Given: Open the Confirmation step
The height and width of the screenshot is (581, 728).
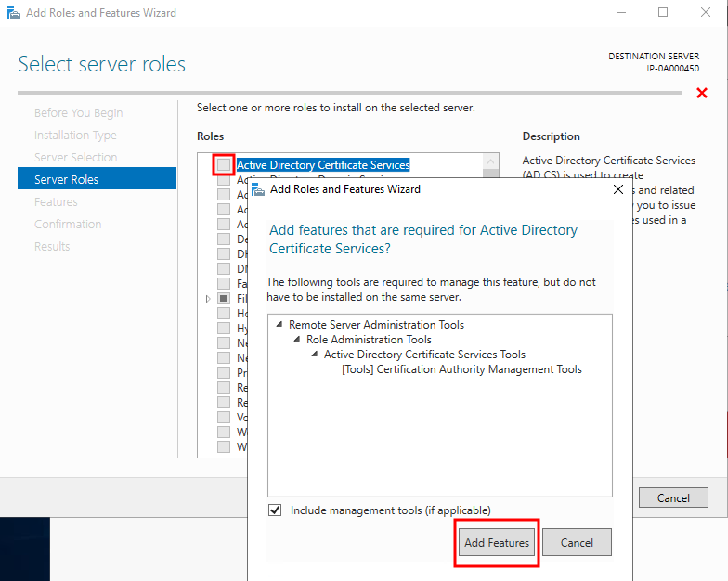Looking at the screenshot, I should [68, 225].
